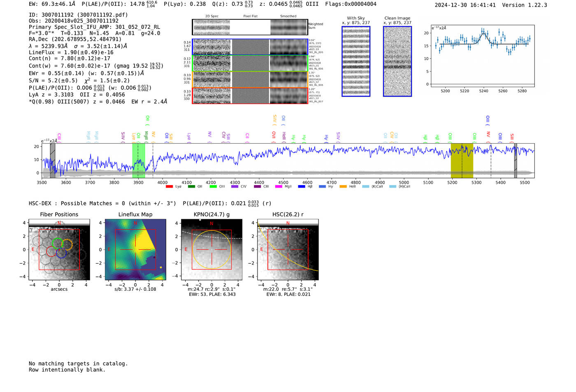
Task: Select the Primary Spec_Slot_IFU_AMP line
Action: 94,27
